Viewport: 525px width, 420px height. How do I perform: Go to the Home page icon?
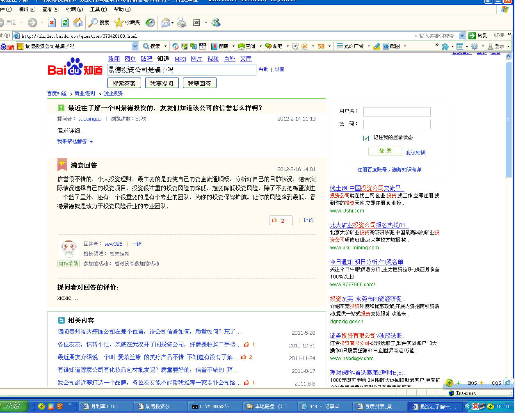click(78, 23)
